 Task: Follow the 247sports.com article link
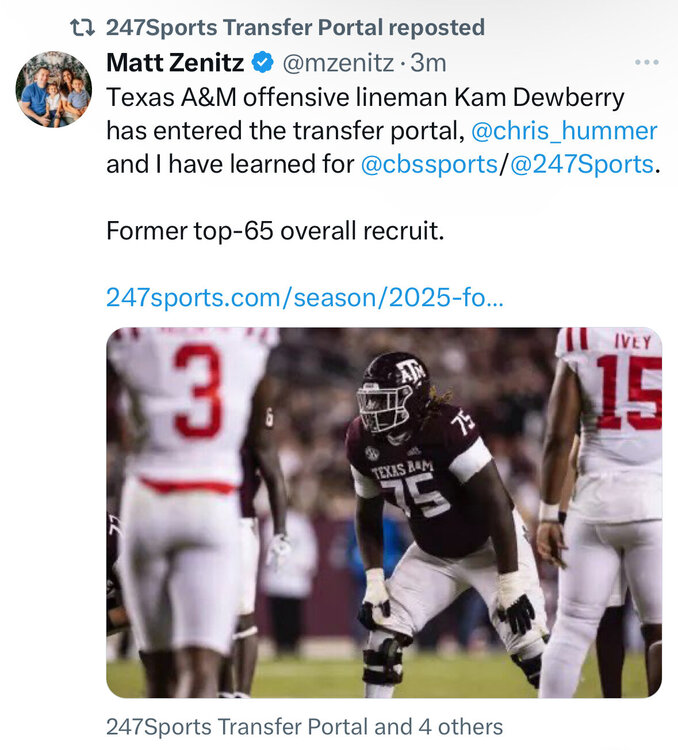click(305, 297)
